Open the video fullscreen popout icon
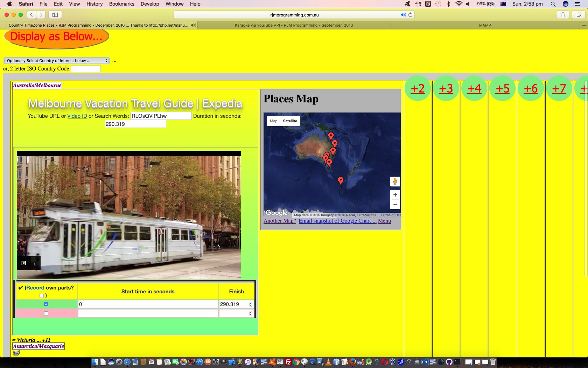588x368 pixels. [24, 263]
